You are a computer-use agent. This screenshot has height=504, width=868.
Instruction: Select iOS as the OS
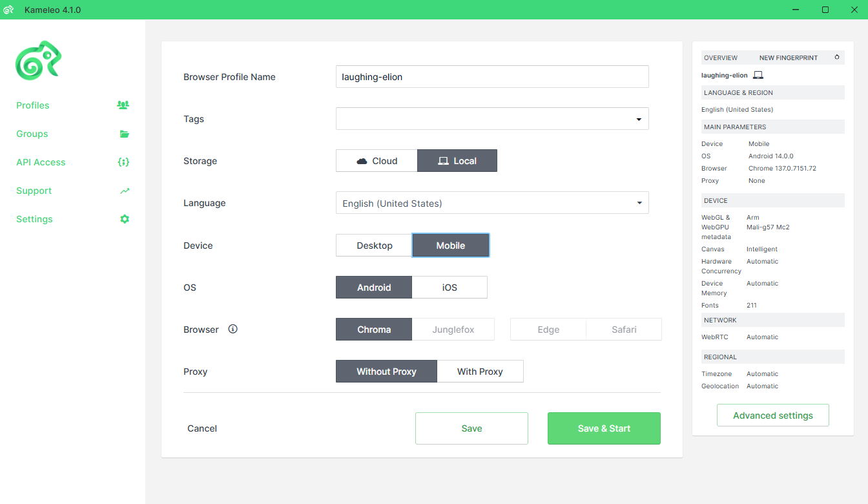[449, 288]
